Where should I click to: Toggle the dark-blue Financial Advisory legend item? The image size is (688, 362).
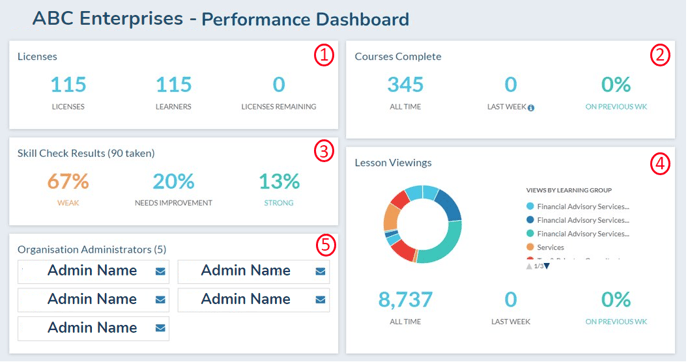(578, 220)
